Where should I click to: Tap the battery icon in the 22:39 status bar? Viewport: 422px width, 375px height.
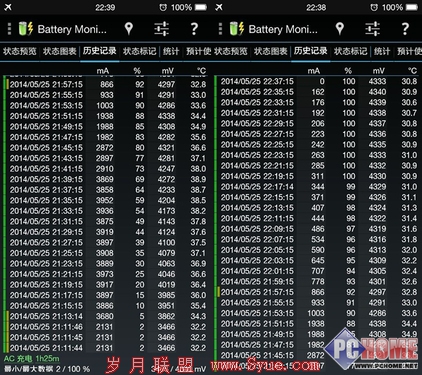201,7
